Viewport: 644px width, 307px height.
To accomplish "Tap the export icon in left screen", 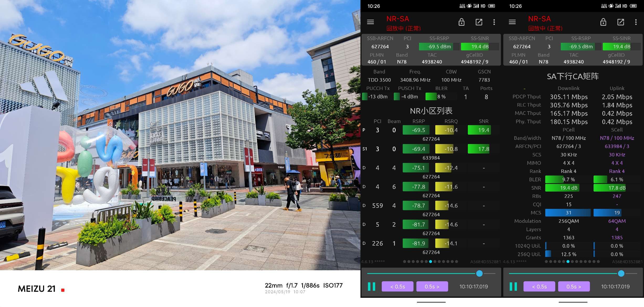I will (479, 22).
